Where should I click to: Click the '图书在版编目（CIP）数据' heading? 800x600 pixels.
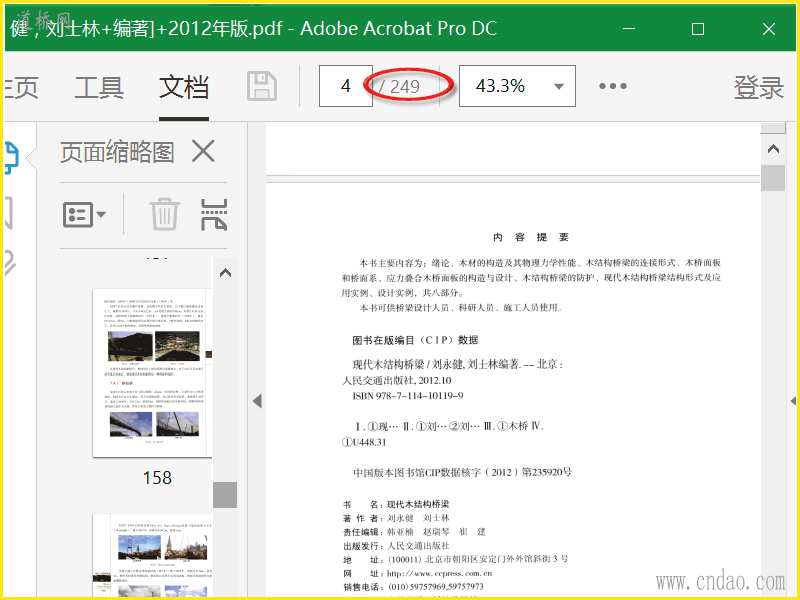click(x=415, y=340)
